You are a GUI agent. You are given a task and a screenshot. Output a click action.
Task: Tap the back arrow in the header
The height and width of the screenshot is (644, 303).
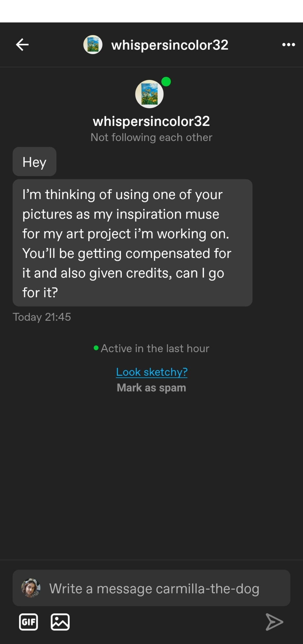pos(22,44)
